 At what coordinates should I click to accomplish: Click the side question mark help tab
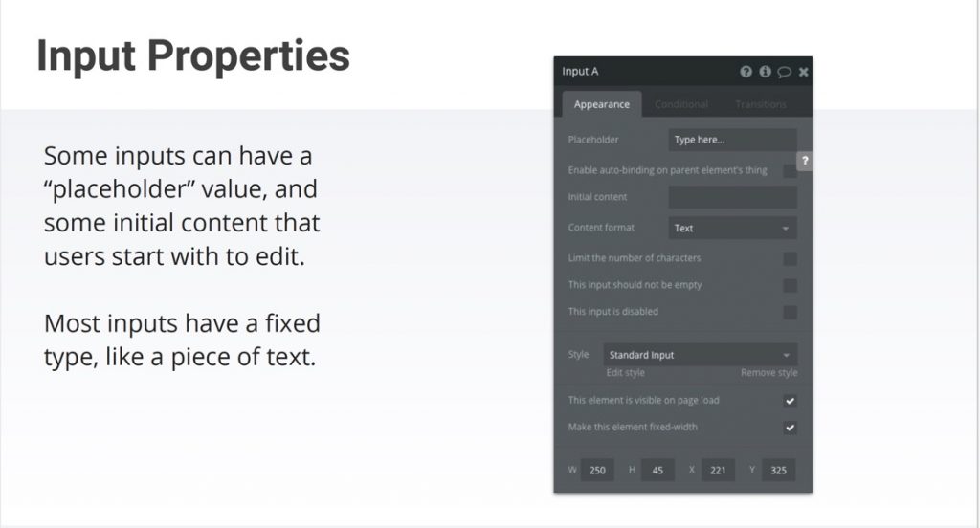click(805, 161)
